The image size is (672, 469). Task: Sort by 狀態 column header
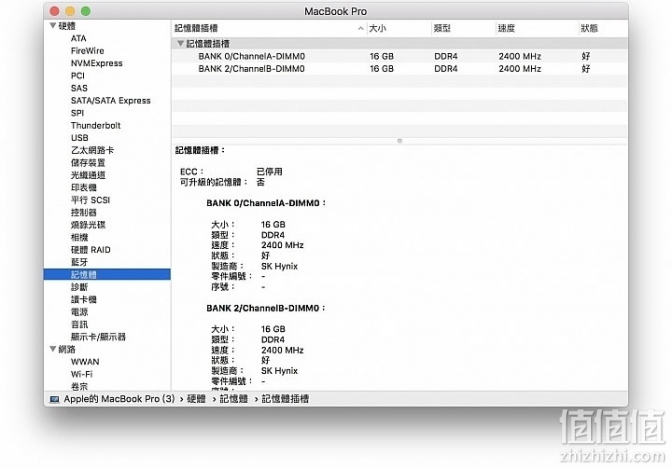pos(589,28)
